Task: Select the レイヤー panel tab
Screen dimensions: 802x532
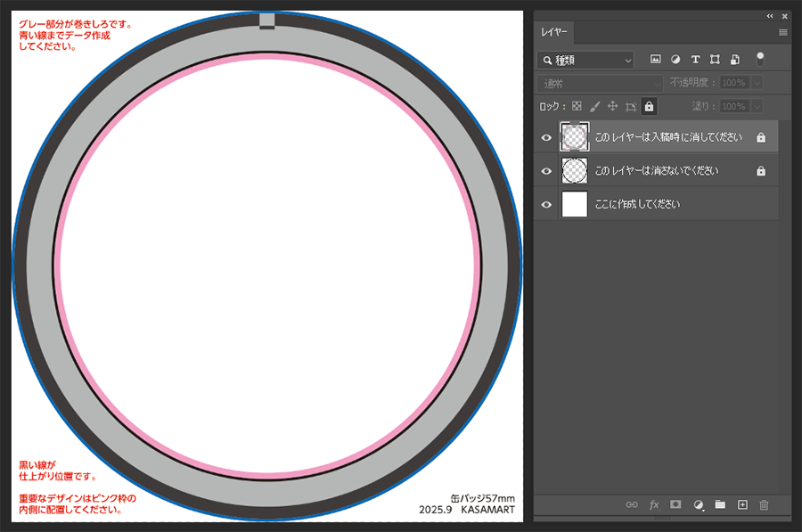Action: pos(553,32)
